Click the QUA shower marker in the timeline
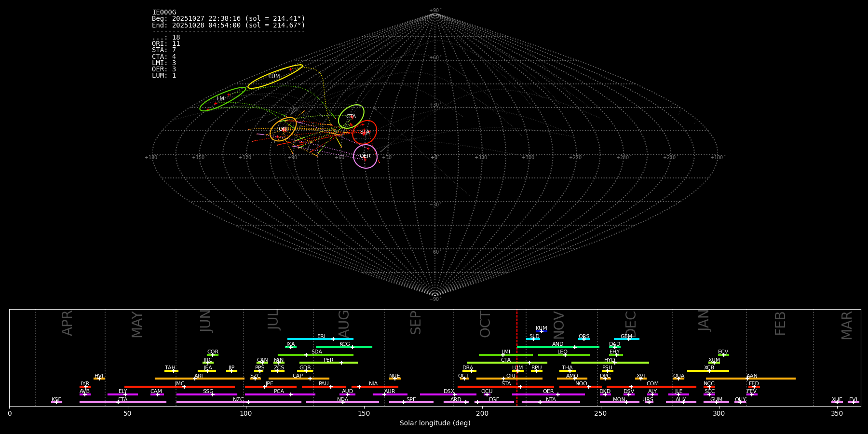Screen dimensions: 868x434 (678, 379)
